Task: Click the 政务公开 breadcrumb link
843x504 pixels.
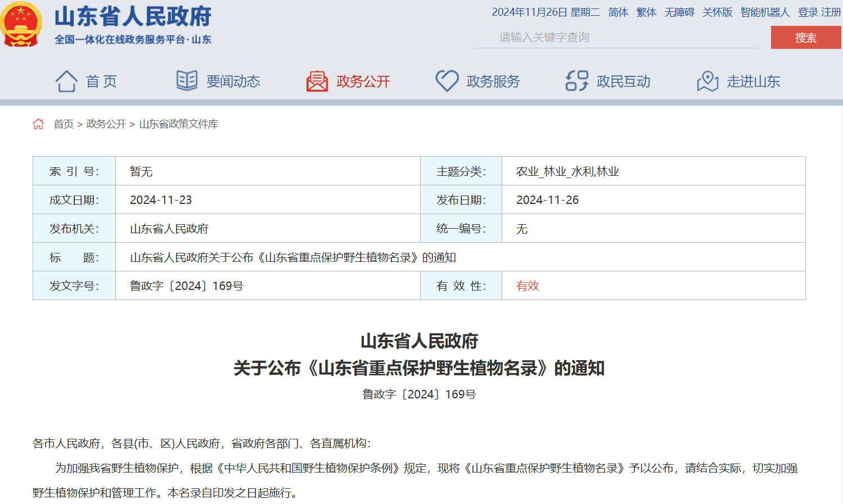Action: coord(106,124)
